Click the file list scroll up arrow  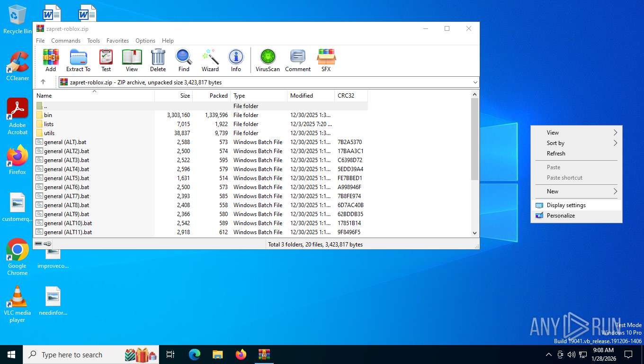475,94
